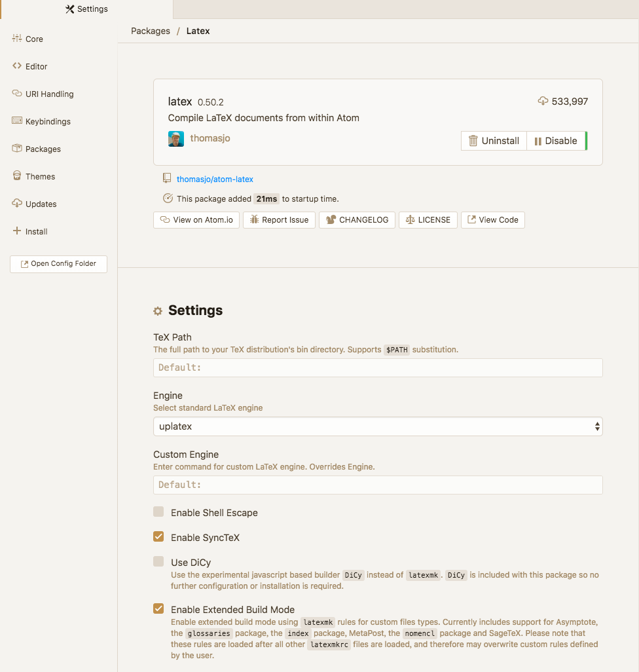Click the download count cloud icon
The height and width of the screenshot is (672, 639).
543,101
